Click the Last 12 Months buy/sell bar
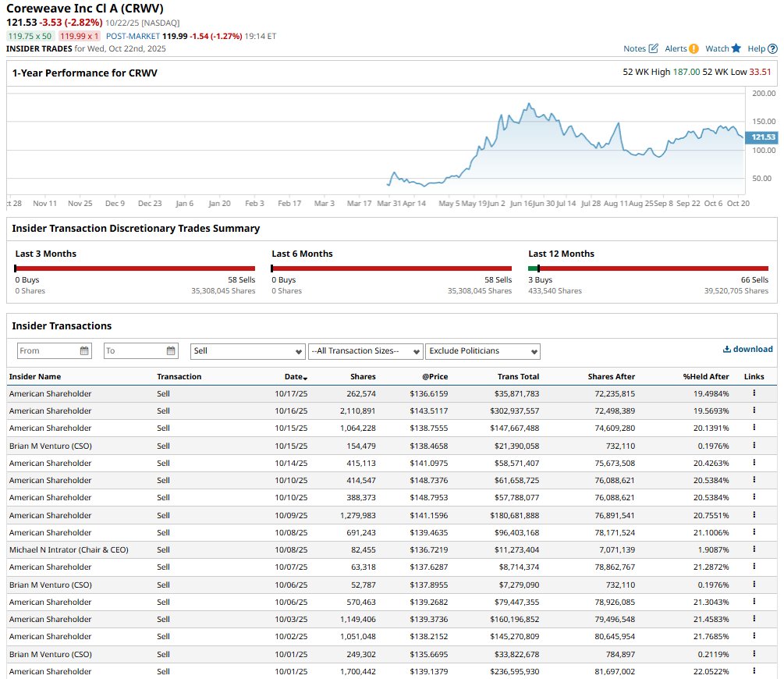Image resolution: width=784 pixels, height=679 pixels. (x=648, y=268)
